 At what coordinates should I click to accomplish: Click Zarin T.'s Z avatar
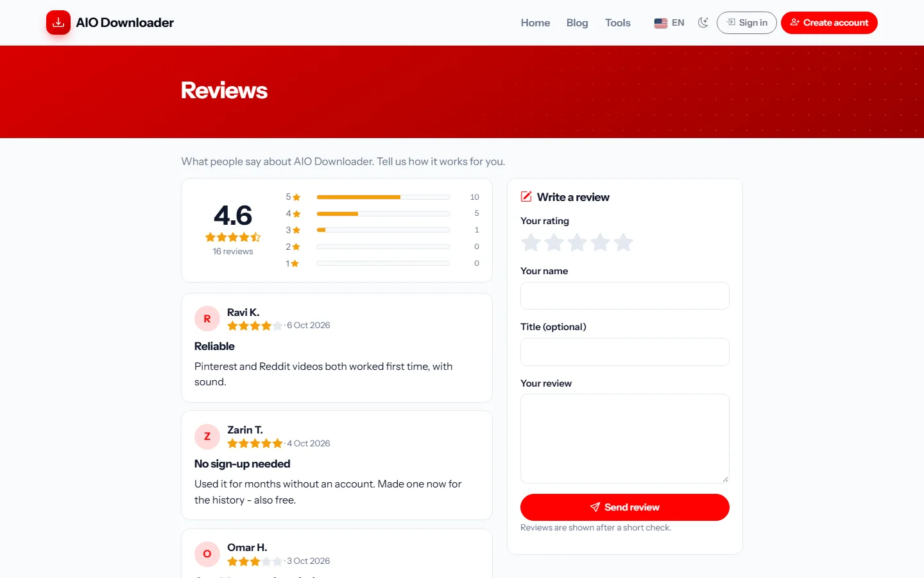207,436
